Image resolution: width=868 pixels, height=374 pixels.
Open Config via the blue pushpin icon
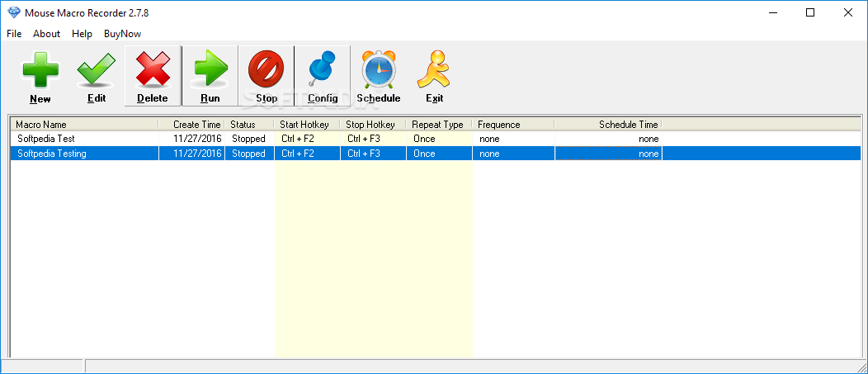[322, 69]
